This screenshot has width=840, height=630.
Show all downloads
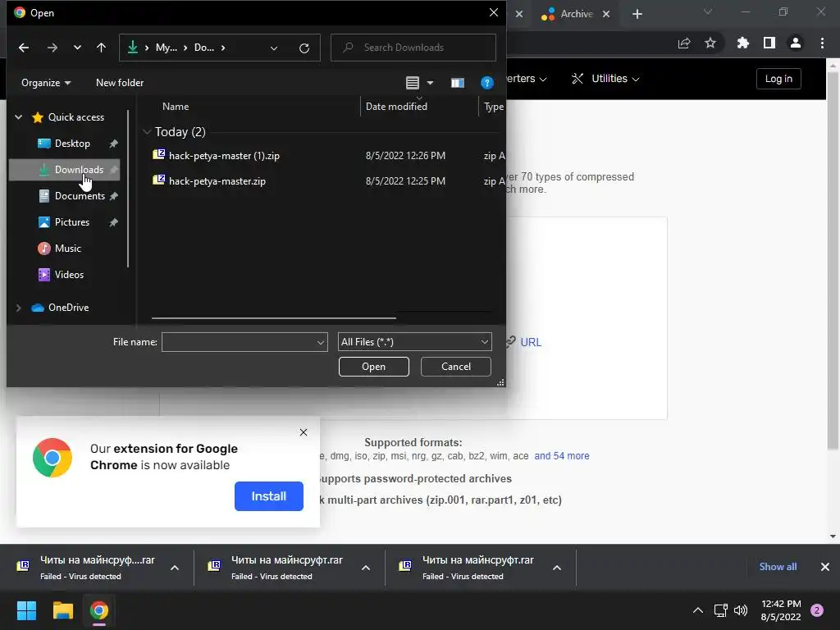point(778,567)
